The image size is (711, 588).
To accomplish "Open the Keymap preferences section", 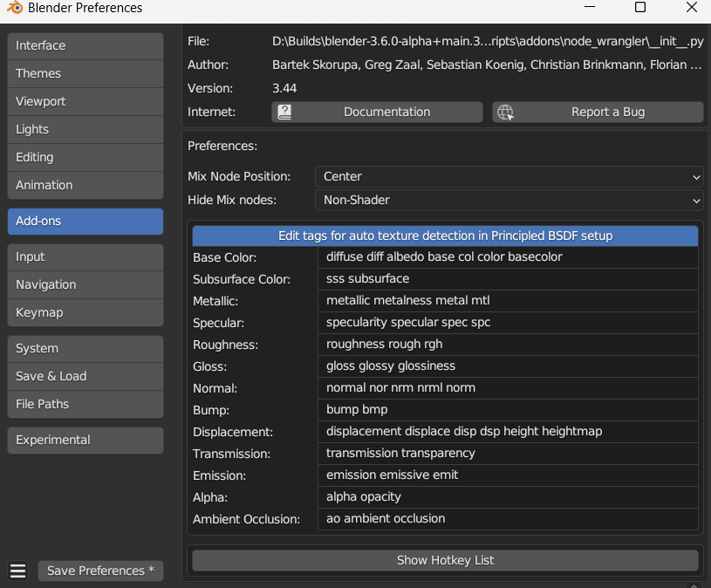I will 85,312.
